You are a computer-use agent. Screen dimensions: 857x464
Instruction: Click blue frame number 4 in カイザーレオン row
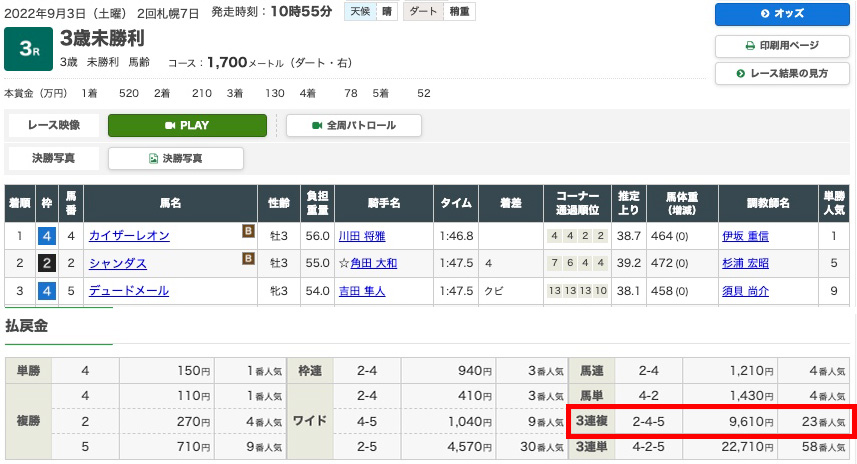[x=47, y=236]
